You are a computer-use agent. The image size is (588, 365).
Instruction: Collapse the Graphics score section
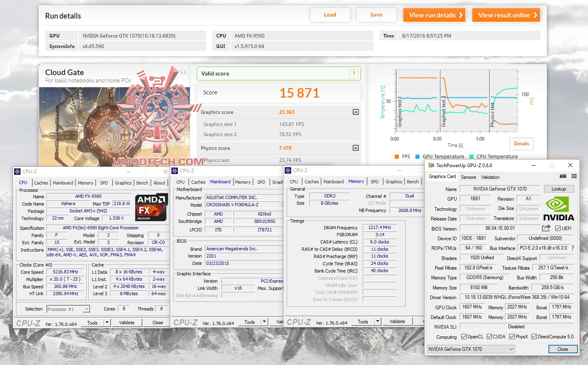[355, 112]
